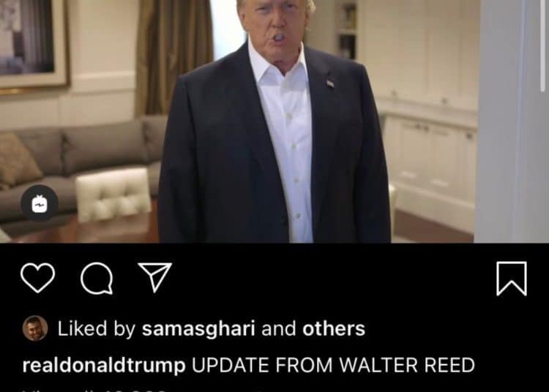Save the post with bookmark icon
The image size is (549, 392).
click(512, 279)
